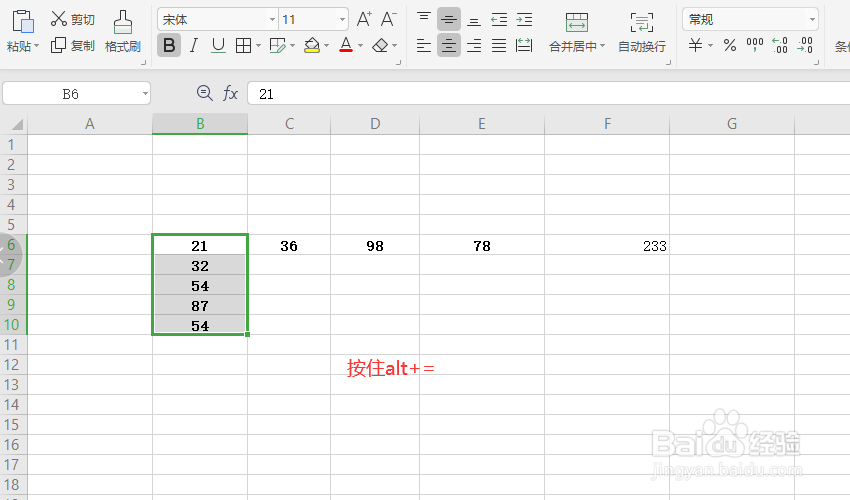
Task: Click the eraser clear-format icon
Action: point(380,46)
